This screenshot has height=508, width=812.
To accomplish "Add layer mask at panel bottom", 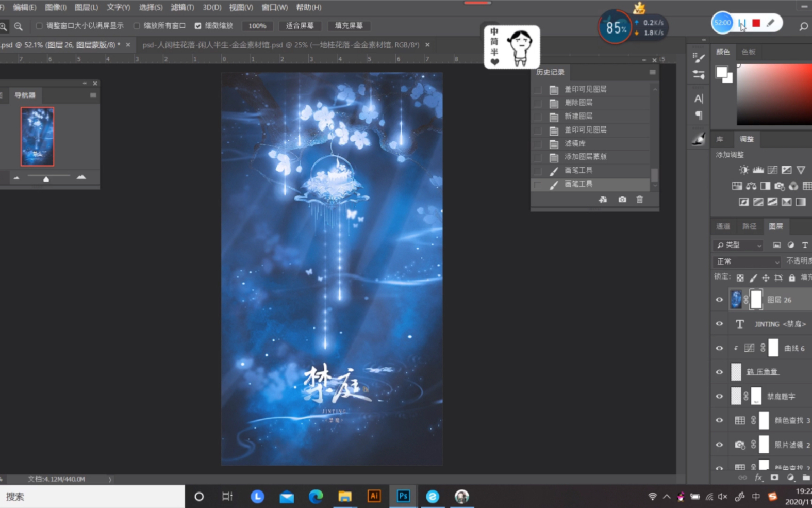I will coord(774,478).
